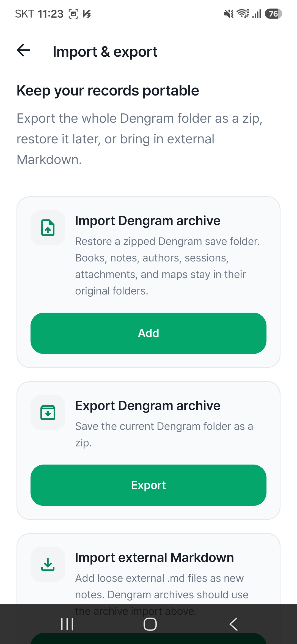Open Android recent apps button
Viewport: 297px width, 644px height.
coord(67,624)
